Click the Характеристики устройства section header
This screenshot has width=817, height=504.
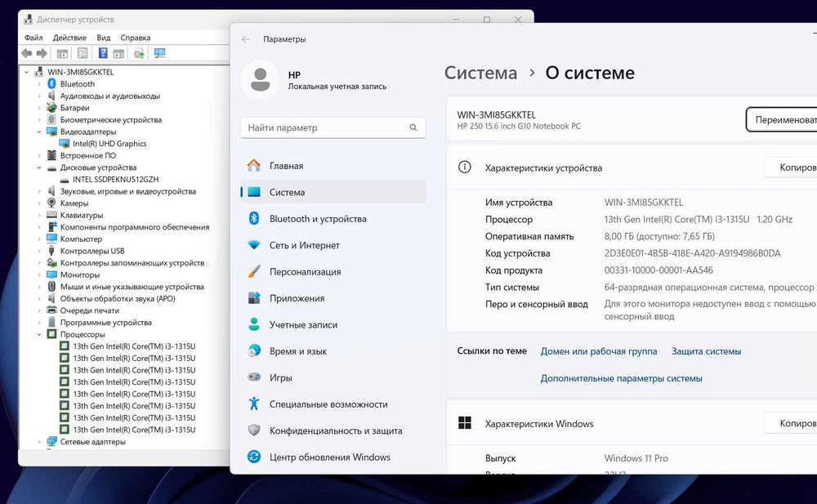tap(543, 167)
